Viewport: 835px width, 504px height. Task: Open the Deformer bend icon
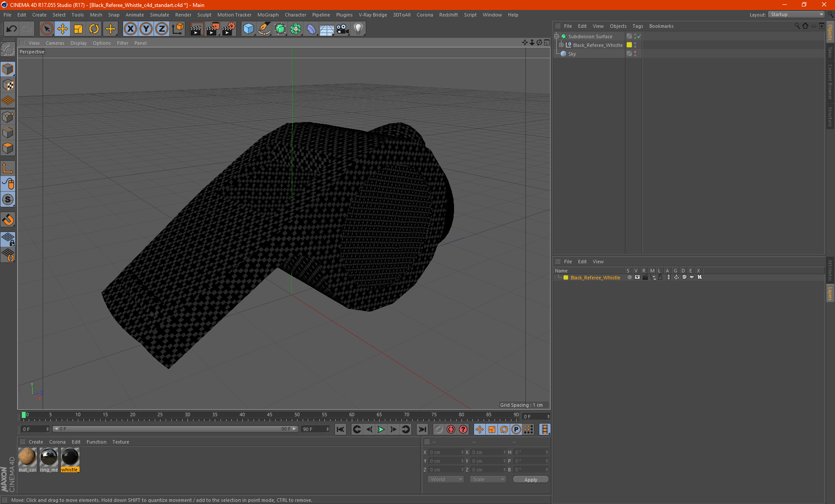coord(311,29)
